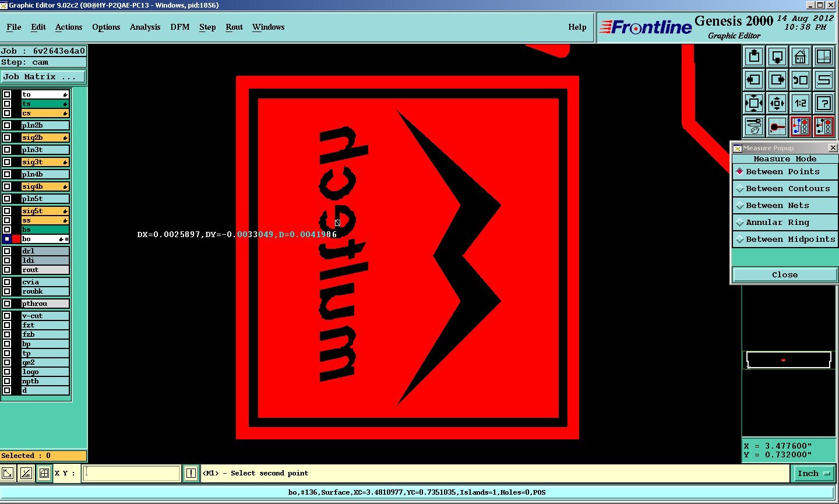Click the question mark query icon
The width and height of the screenshot is (839, 504).
824,103
